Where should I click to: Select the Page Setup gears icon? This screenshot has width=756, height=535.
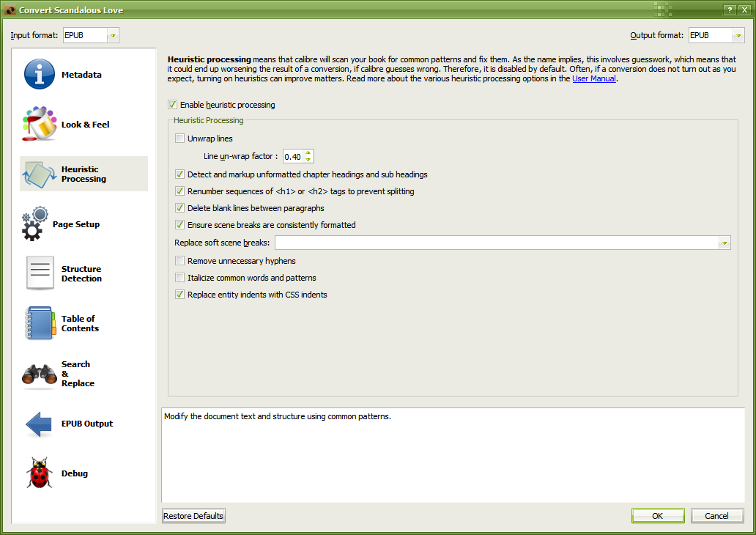(x=35, y=224)
